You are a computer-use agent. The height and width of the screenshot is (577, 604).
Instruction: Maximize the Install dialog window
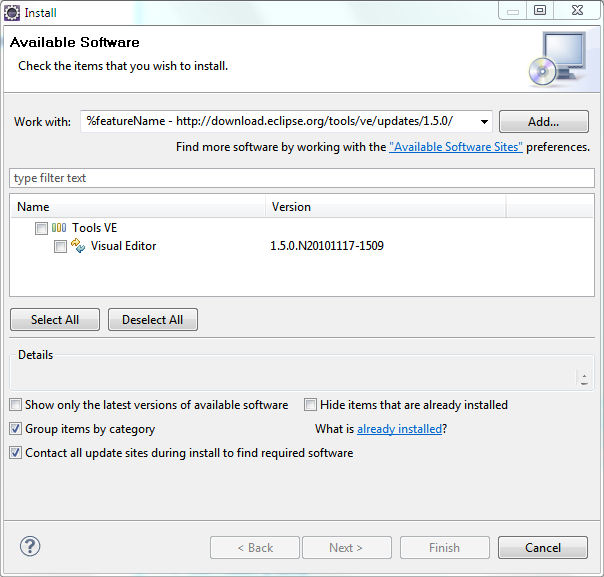coord(540,10)
